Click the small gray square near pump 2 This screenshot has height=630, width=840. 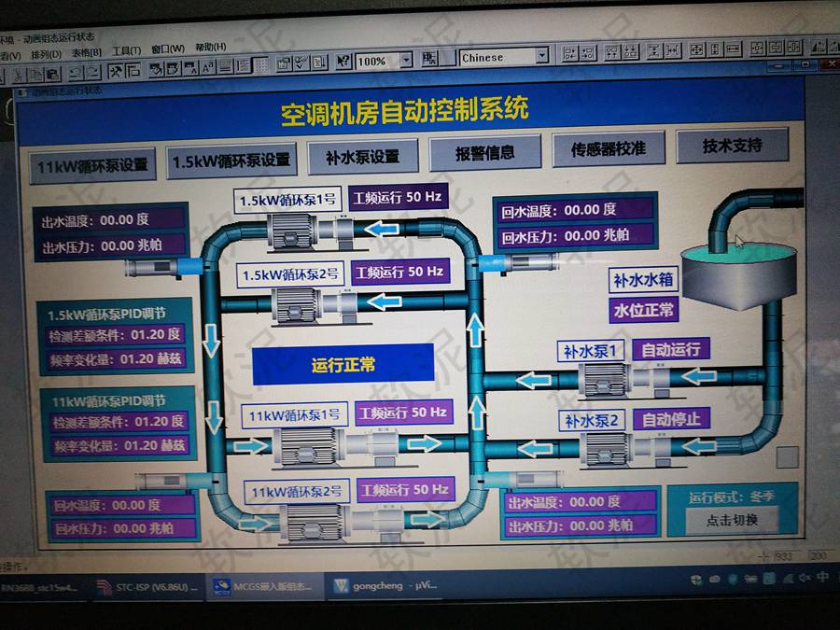click(x=788, y=456)
